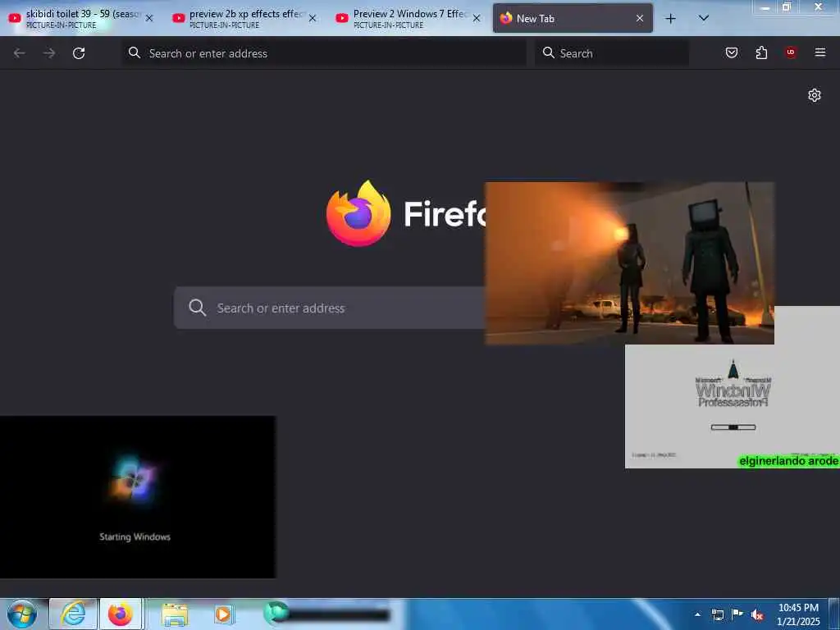Expand the list all tabs chevron
The image size is (840, 630).
point(703,18)
